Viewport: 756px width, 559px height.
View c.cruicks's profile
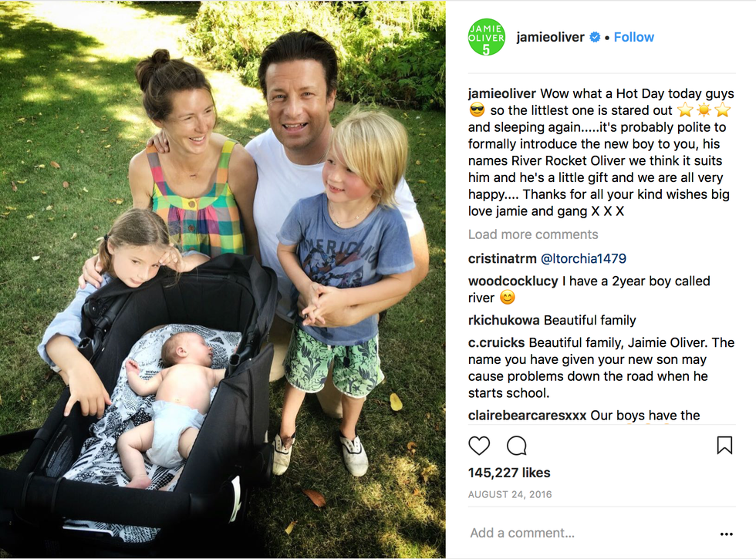[496, 342]
